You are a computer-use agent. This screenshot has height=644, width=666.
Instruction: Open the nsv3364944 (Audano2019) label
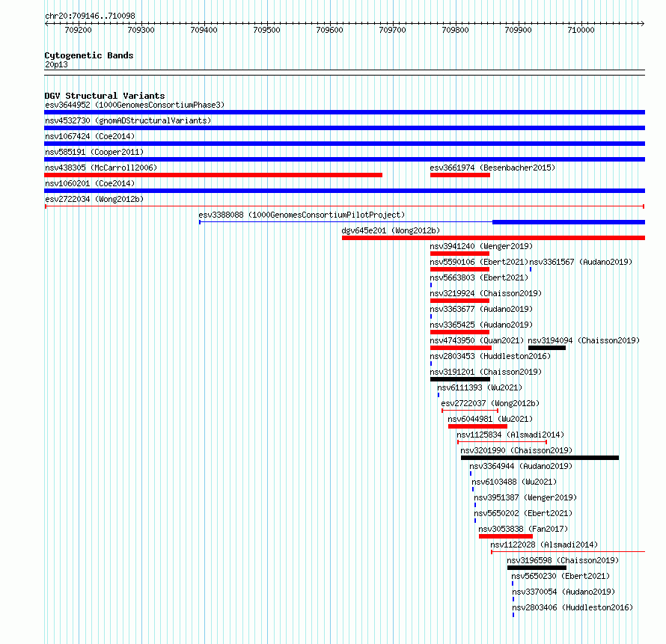pyautogui.click(x=521, y=466)
